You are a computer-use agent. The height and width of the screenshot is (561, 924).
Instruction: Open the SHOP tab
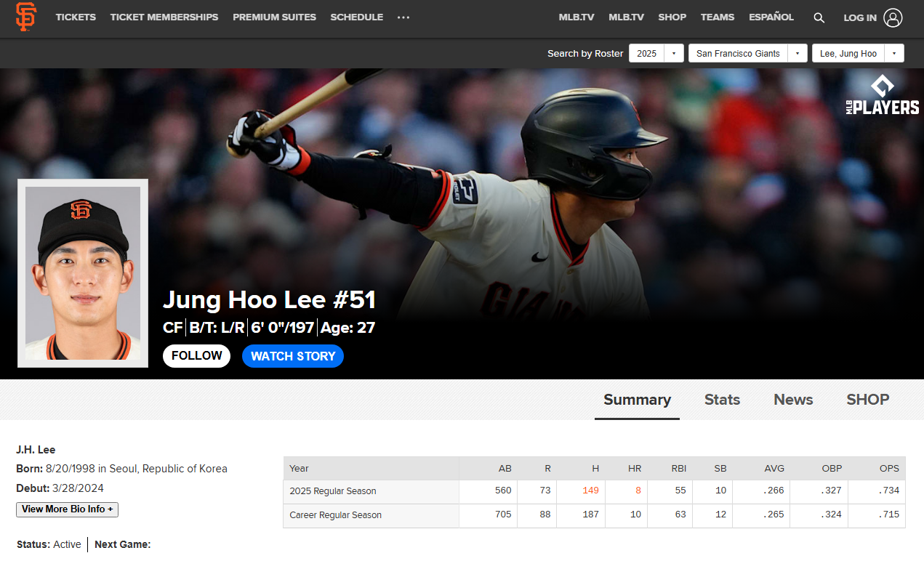point(867,400)
